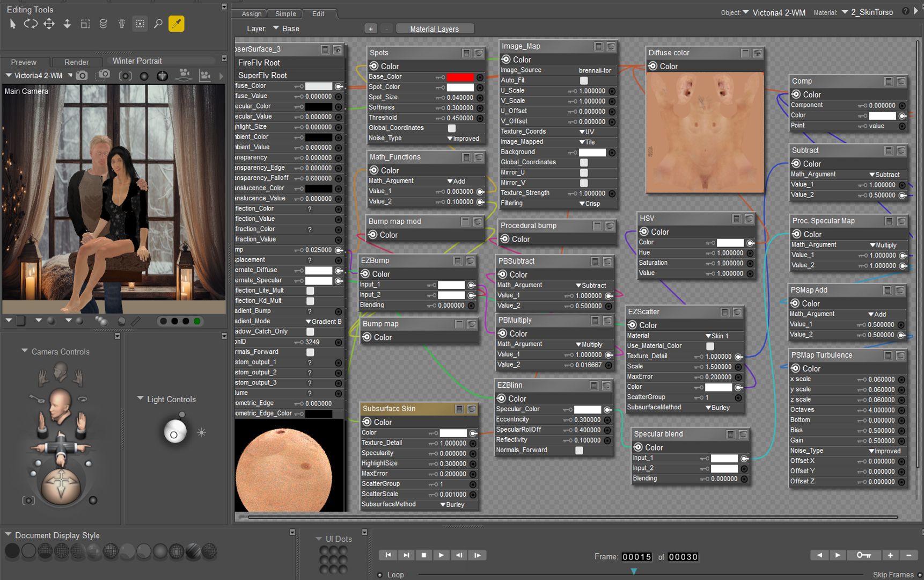
Task: Click the Image_Source brennaii-tor value
Action: pyautogui.click(x=595, y=70)
